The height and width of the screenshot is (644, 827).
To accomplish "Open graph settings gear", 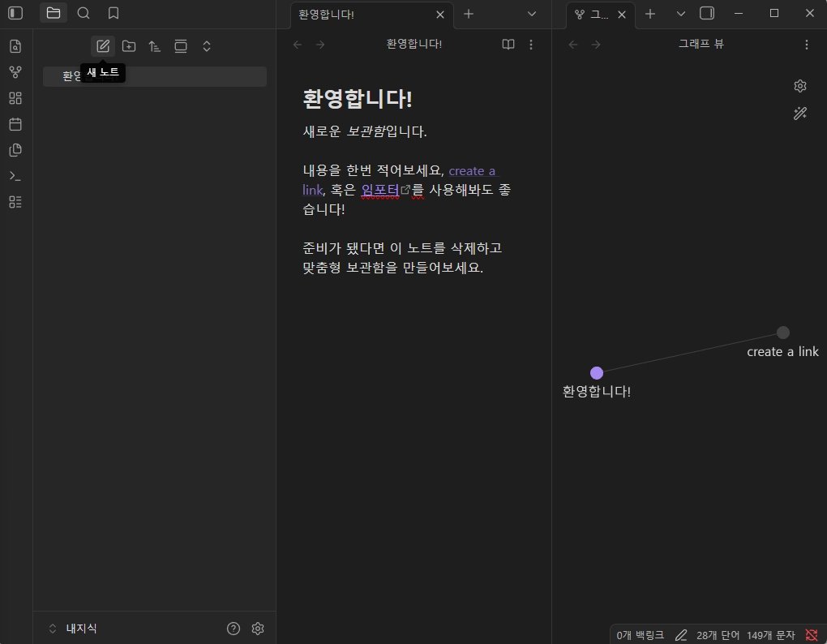I will [x=800, y=86].
